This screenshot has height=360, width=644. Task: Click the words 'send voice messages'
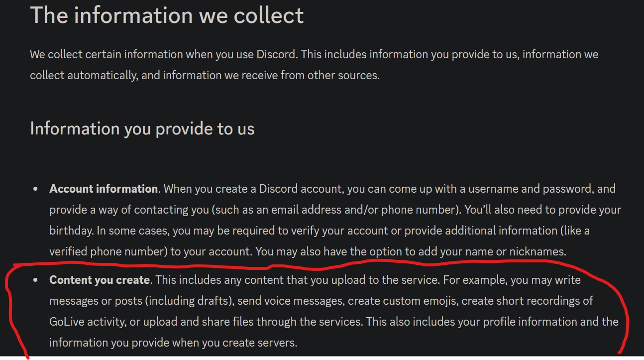290,301
